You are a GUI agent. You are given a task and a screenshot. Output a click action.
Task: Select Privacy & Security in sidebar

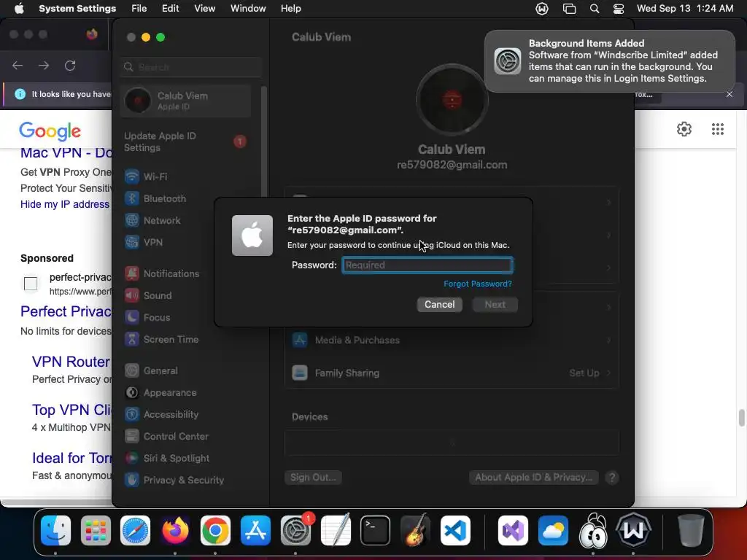[186, 480]
